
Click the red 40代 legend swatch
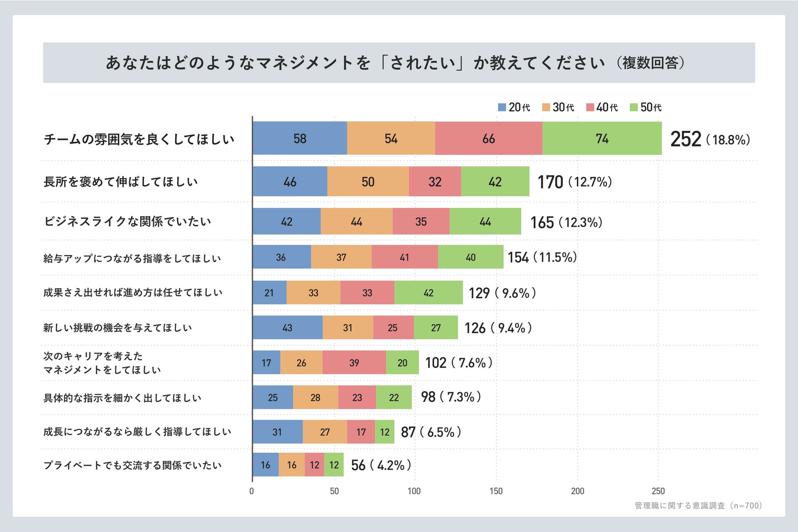pyautogui.click(x=590, y=108)
